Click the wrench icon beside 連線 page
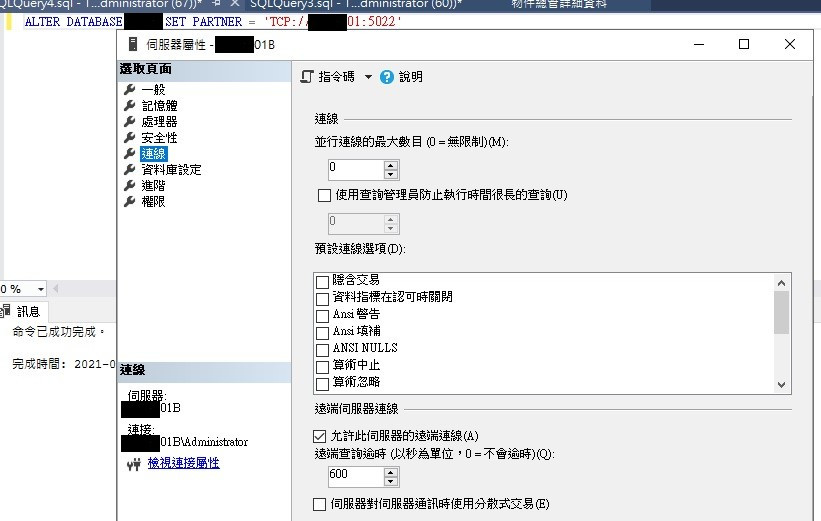The width and height of the screenshot is (821, 521). tap(129, 153)
